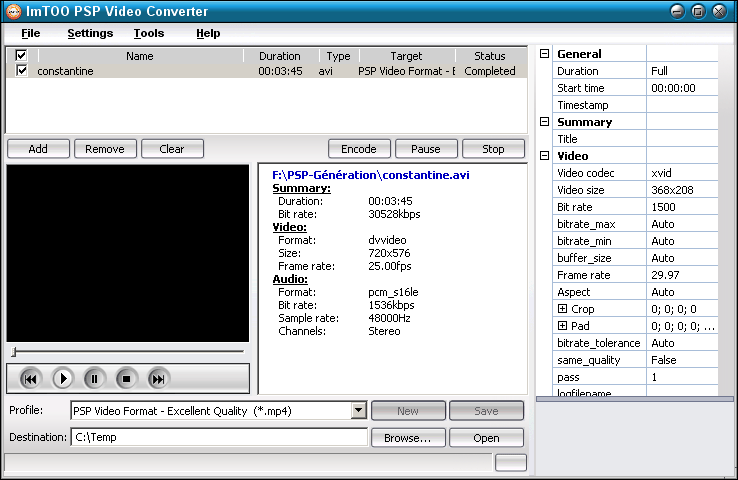Click the Stop encoding button
738x480 pixels.
click(x=493, y=149)
